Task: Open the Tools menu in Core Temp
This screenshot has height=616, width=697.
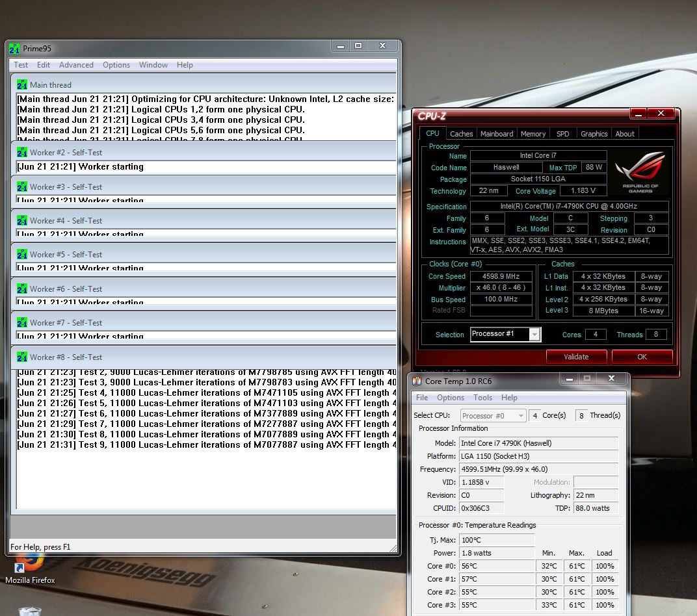Action: pyautogui.click(x=482, y=398)
